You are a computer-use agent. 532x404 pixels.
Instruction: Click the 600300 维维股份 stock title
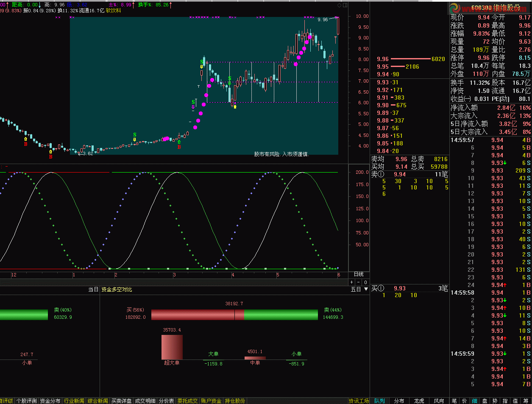[496, 8]
